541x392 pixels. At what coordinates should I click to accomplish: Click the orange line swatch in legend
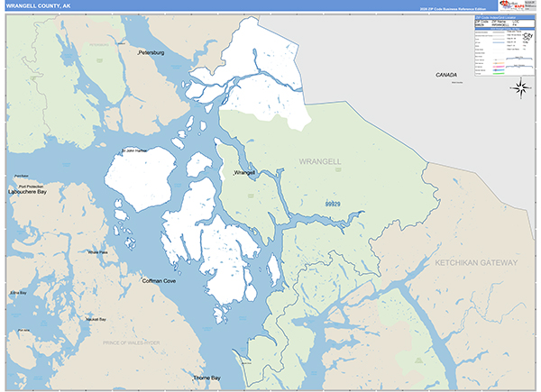pos(499,63)
